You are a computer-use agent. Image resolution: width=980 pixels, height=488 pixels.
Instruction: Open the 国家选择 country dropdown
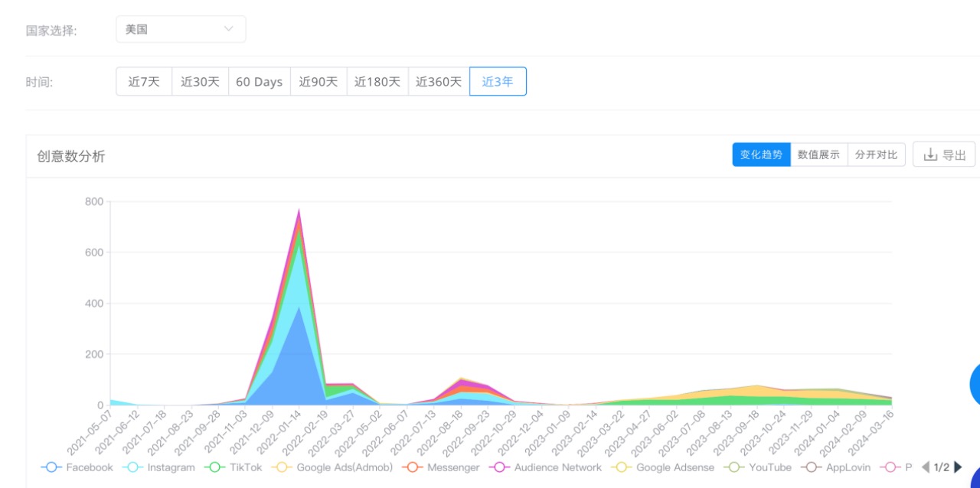click(x=181, y=29)
